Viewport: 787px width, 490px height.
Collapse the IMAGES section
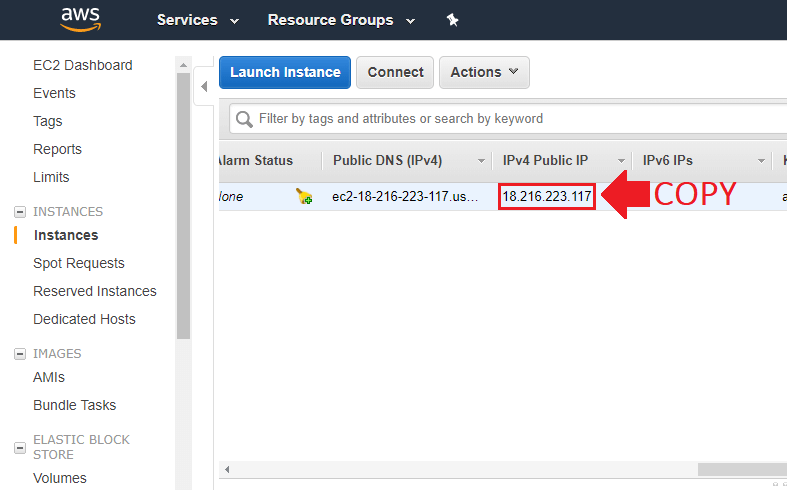pyautogui.click(x=20, y=354)
